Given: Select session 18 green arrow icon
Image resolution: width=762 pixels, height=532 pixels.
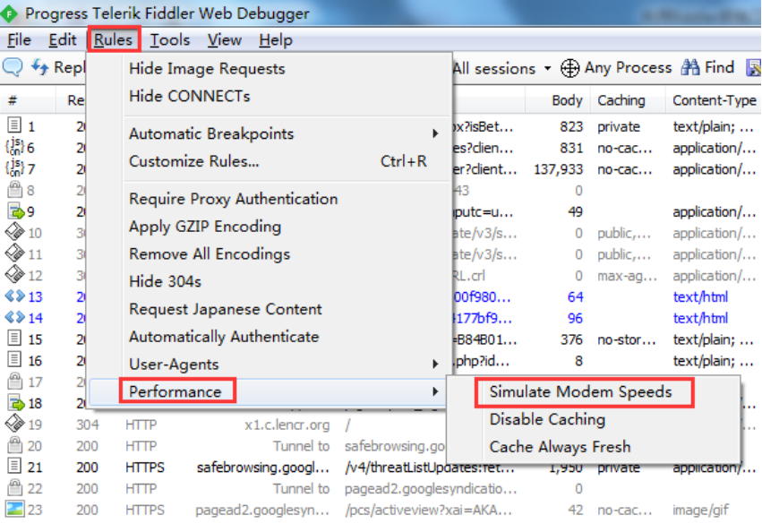Looking at the screenshot, I should pyautogui.click(x=15, y=403).
